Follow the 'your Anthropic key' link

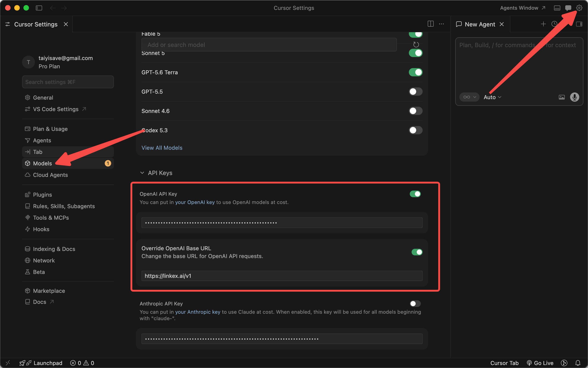coord(198,312)
